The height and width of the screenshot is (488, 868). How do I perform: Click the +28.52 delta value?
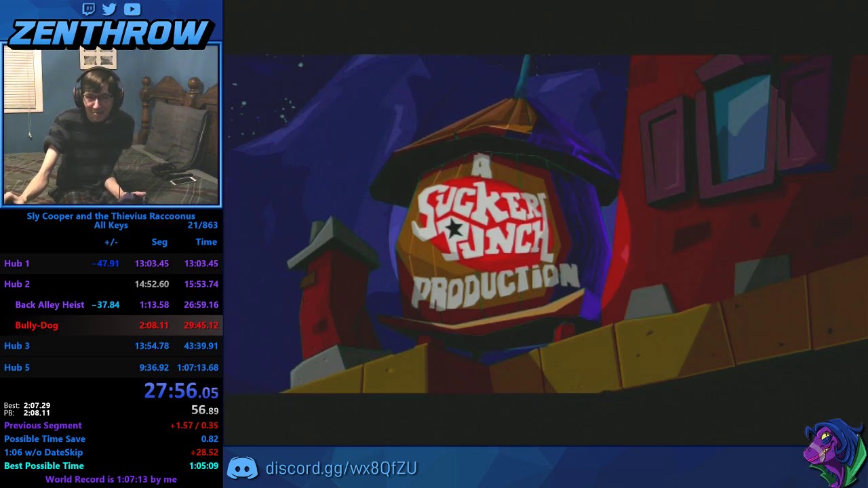point(204,453)
